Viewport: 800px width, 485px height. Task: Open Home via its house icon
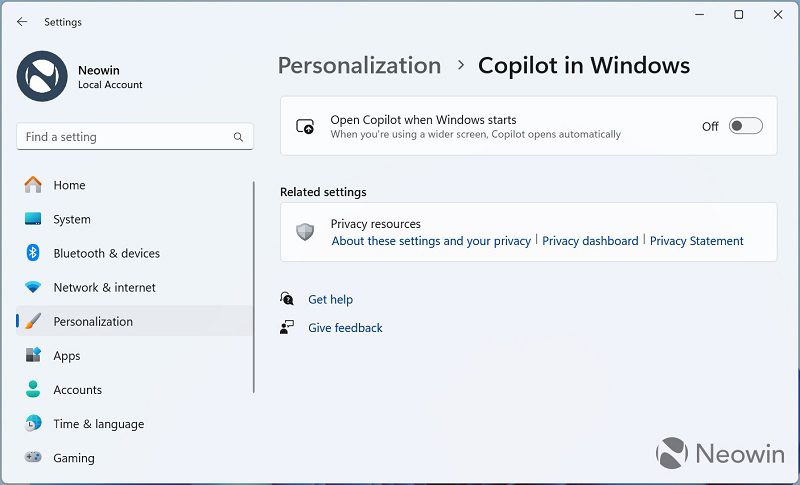coord(33,185)
